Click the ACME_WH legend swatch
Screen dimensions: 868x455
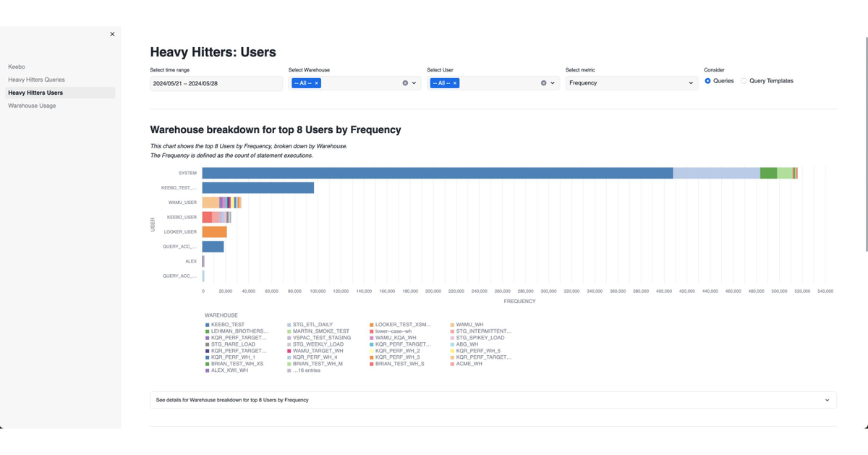453,364
